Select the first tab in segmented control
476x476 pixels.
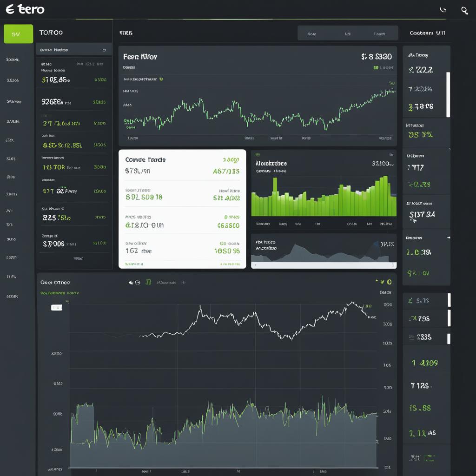312,33
